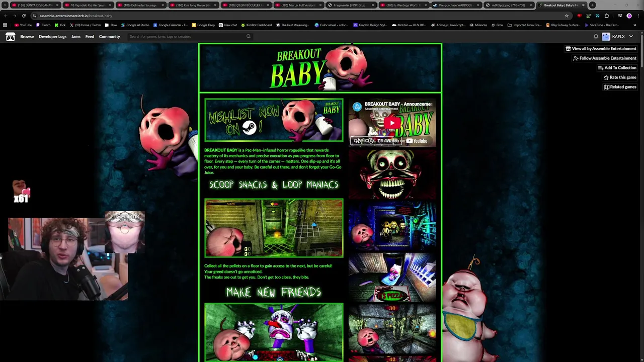Screen dimensions: 644x362
Task: Open the pizza room screenshot thumbnail
Action: pyautogui.click(x=392, y=277)
